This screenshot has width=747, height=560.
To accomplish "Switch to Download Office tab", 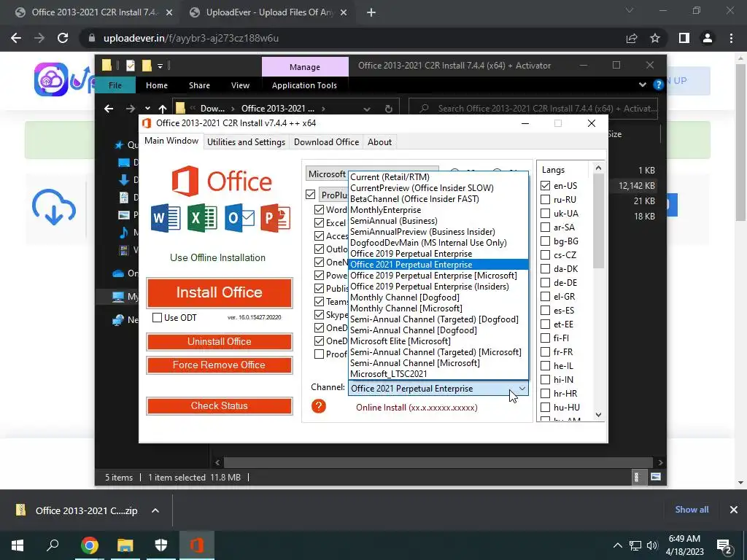I will 326,142.
